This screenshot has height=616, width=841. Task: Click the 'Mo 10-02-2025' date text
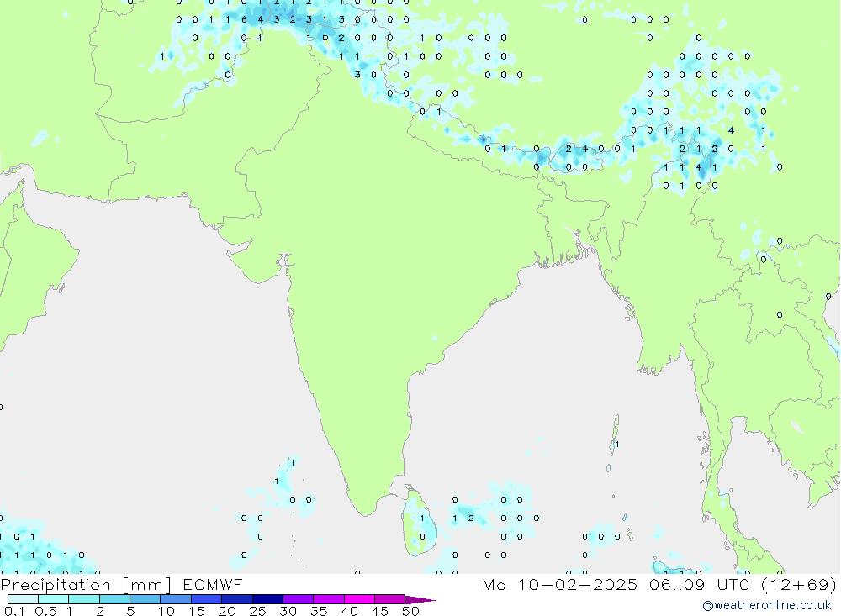560,584
